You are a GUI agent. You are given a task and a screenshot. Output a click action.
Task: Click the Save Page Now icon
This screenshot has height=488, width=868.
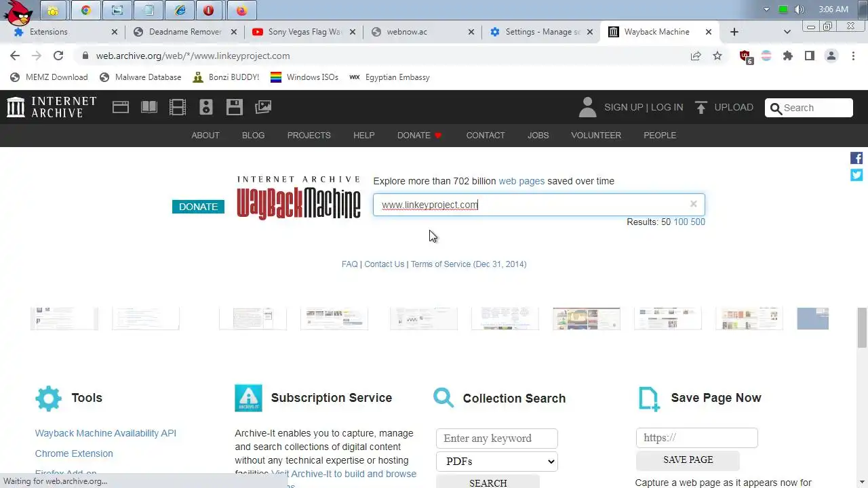[x=649, y=399]
